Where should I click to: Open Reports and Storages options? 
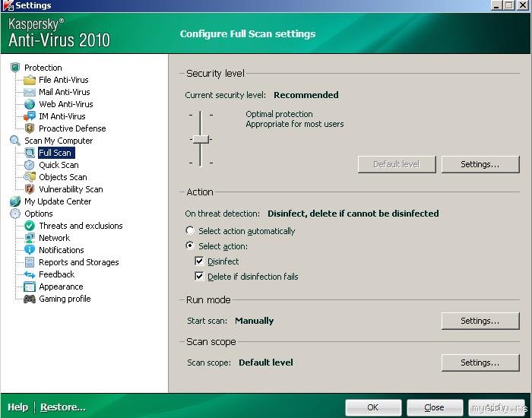(79, 262)
